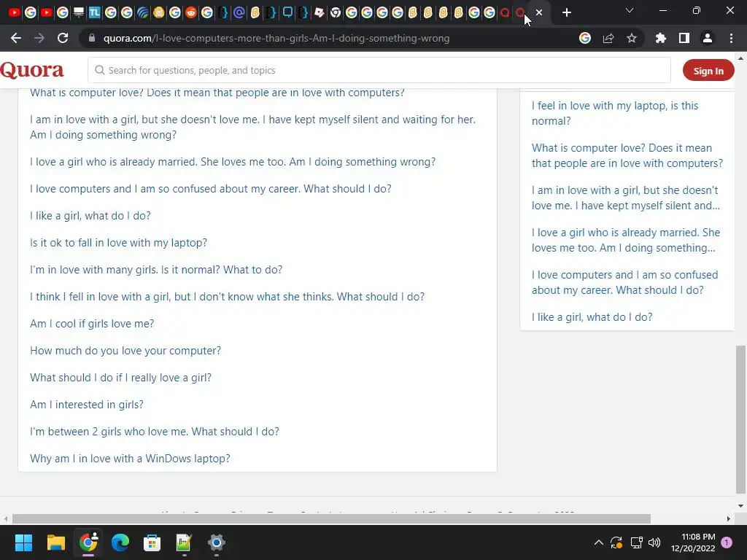Open the clock showing 11:08 PM
This screenshot has height=560, width=747.
point(693,542)
